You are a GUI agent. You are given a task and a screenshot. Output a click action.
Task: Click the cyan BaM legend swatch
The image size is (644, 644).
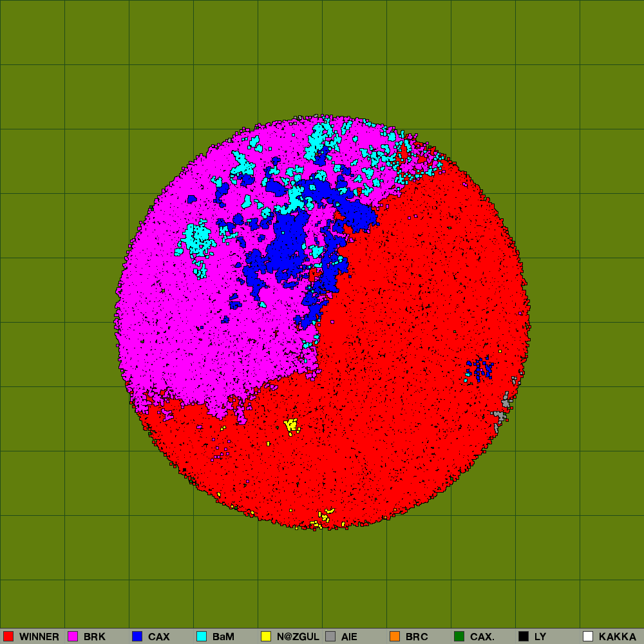click(x=202, y=636)
